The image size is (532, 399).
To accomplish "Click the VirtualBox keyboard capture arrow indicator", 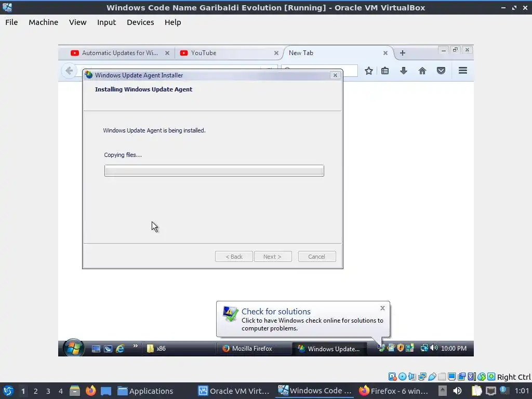I will (x=491, y=377).
